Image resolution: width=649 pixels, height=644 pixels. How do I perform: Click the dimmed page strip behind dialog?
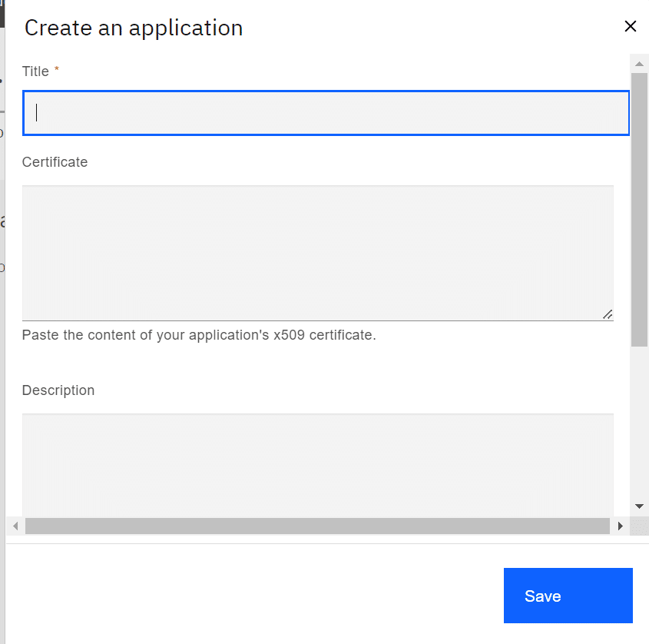(x=2, y=322)
